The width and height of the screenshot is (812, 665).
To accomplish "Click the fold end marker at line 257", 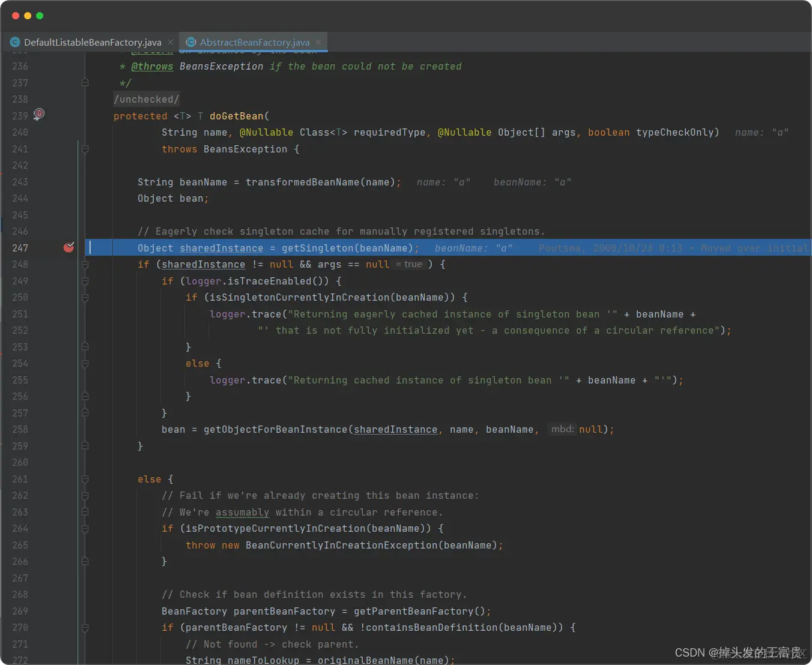I will coord(85,412).
